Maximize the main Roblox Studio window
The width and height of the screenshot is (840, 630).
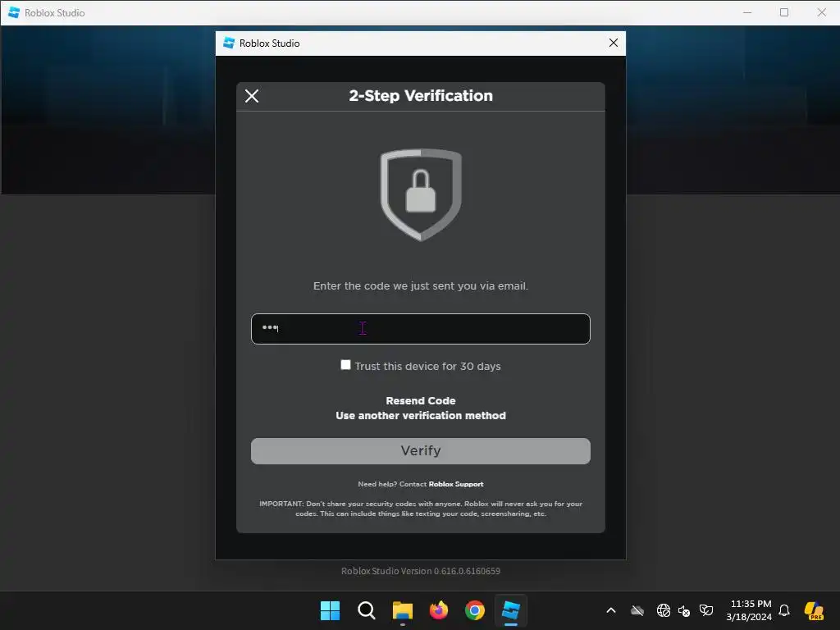pos(784,12)
